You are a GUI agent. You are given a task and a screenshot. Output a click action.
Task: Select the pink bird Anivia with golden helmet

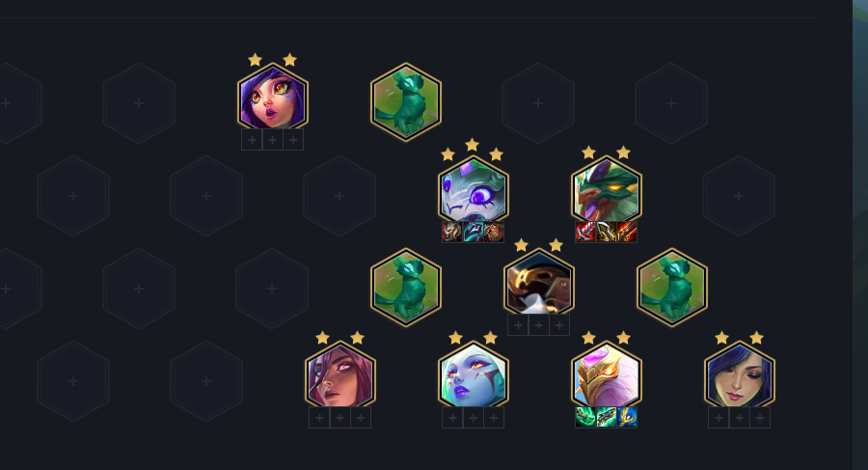[x=607, y=377]
